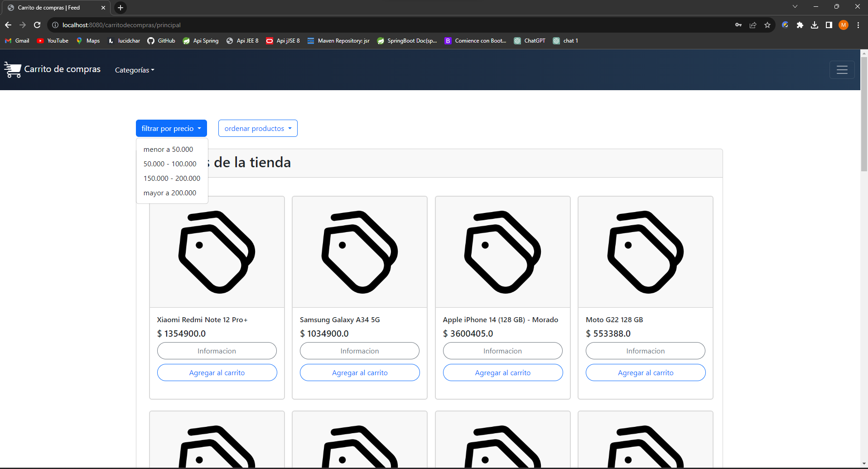Screen dimensions: 868x469
Task: Toggle the navbar hamburger menu
Action: [842, 69]
